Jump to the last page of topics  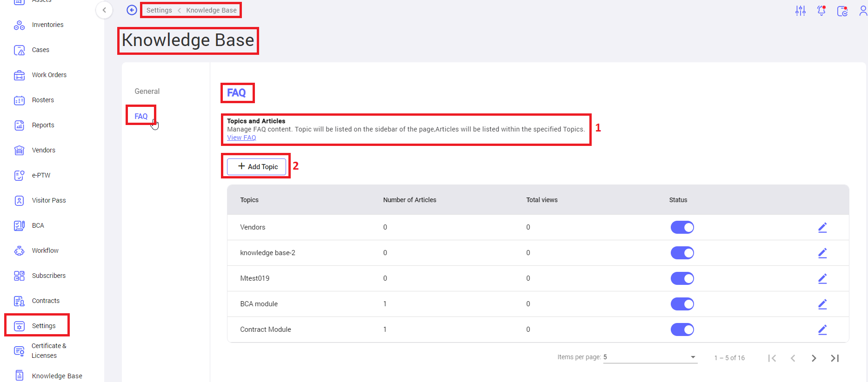pyautogui.click(x=835, y=358)
